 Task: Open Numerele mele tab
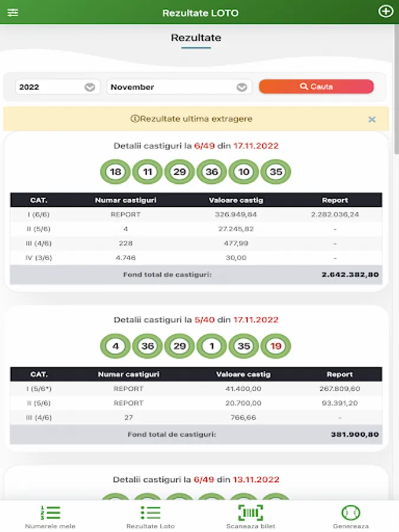[50, 516]
